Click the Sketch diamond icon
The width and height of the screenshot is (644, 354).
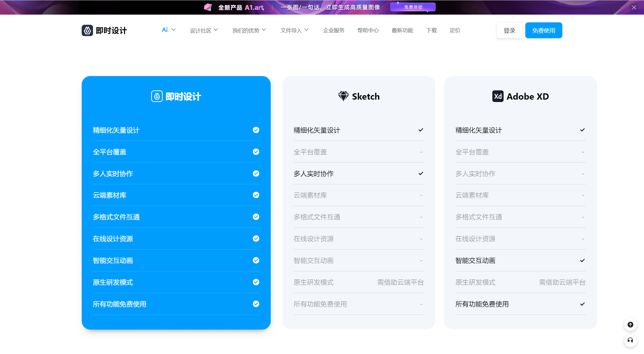pos(343,96)
